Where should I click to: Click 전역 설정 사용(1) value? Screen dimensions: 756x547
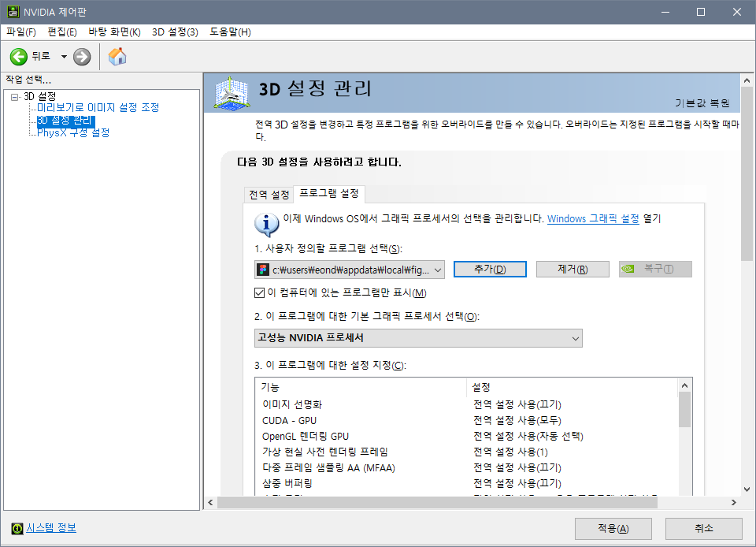[510, 452]
